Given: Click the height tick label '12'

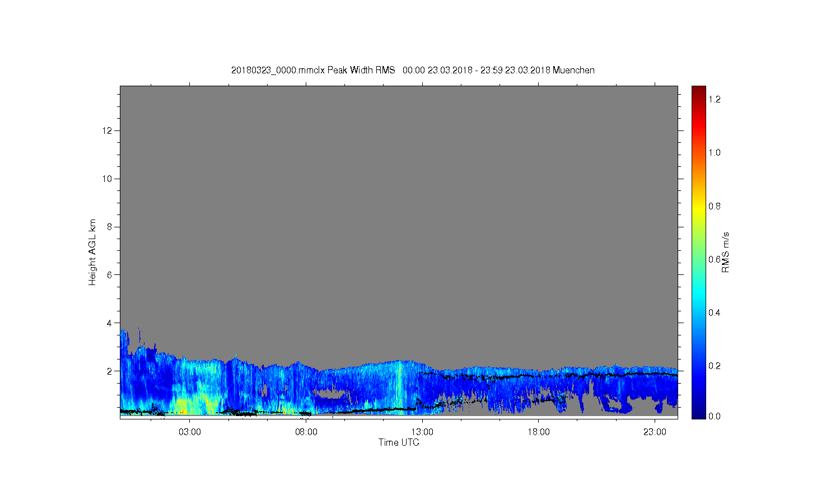Looking at the screenshot, I should (108, 130).
